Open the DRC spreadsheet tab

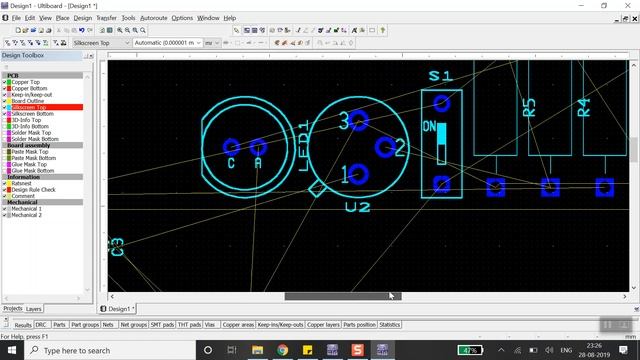pos(41,325)
